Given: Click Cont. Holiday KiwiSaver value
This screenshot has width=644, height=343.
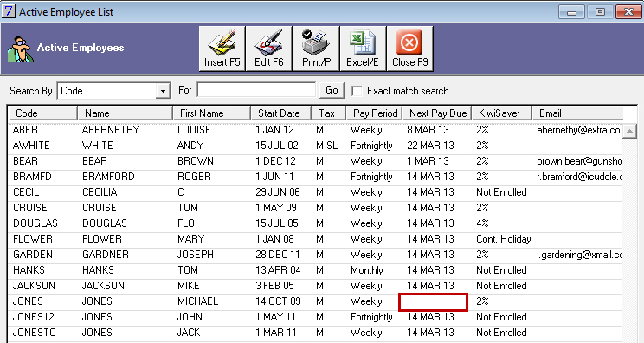Looking at the screenshot, I should 504,239.
